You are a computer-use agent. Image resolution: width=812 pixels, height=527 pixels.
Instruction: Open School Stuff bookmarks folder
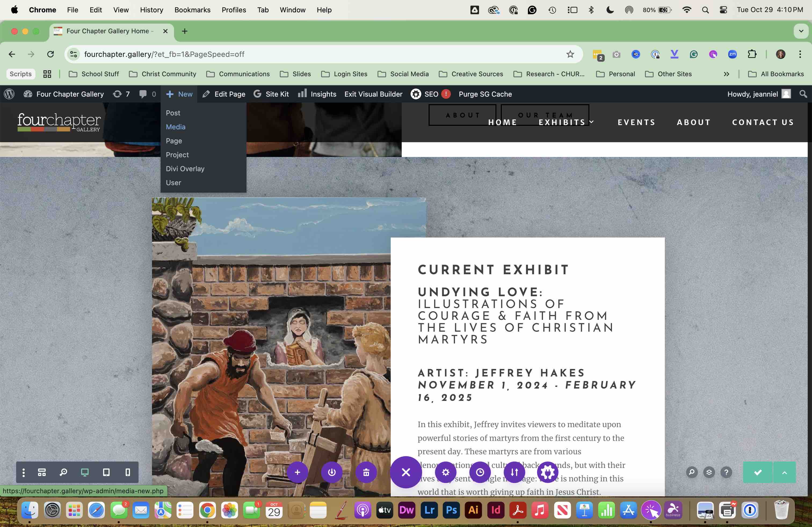(x=94, y=74)
